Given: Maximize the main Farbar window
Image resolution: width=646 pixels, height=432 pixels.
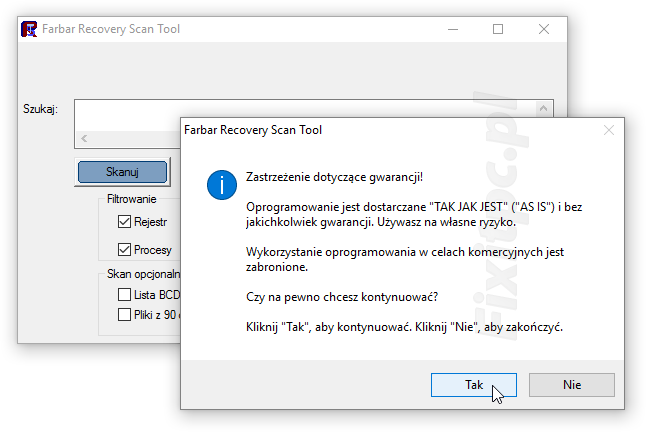Looking at the screenshot, I should click(498, 29).
